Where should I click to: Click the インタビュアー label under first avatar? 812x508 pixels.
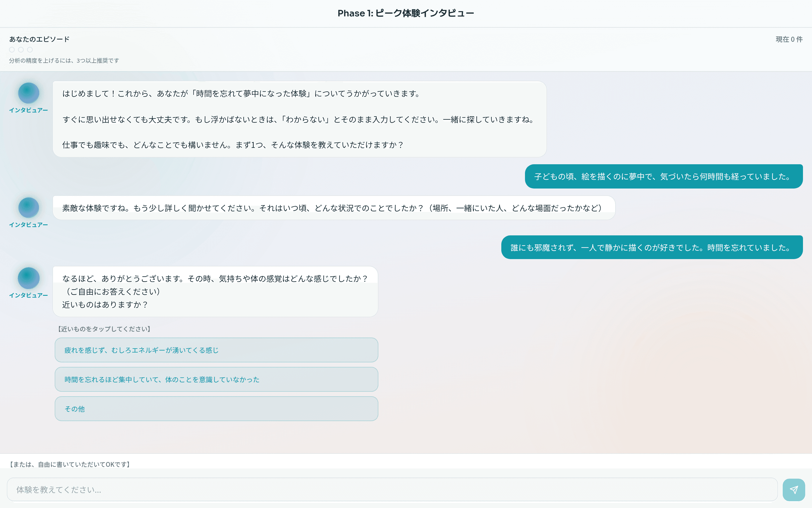coord(28,110)
